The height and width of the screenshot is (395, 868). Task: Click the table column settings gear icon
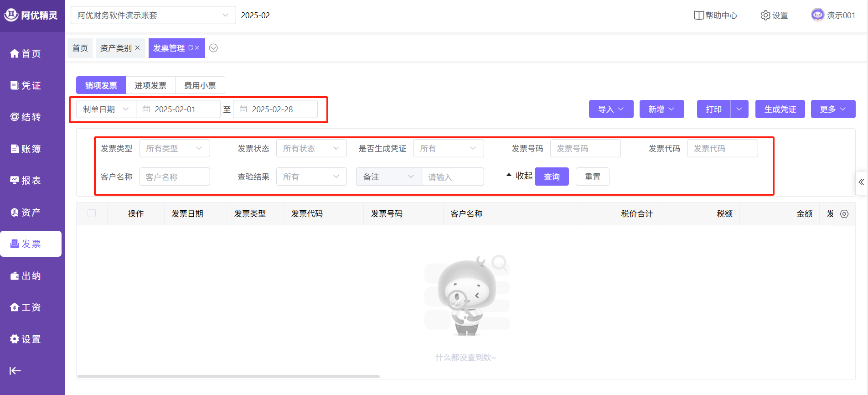tap(844, 214)
